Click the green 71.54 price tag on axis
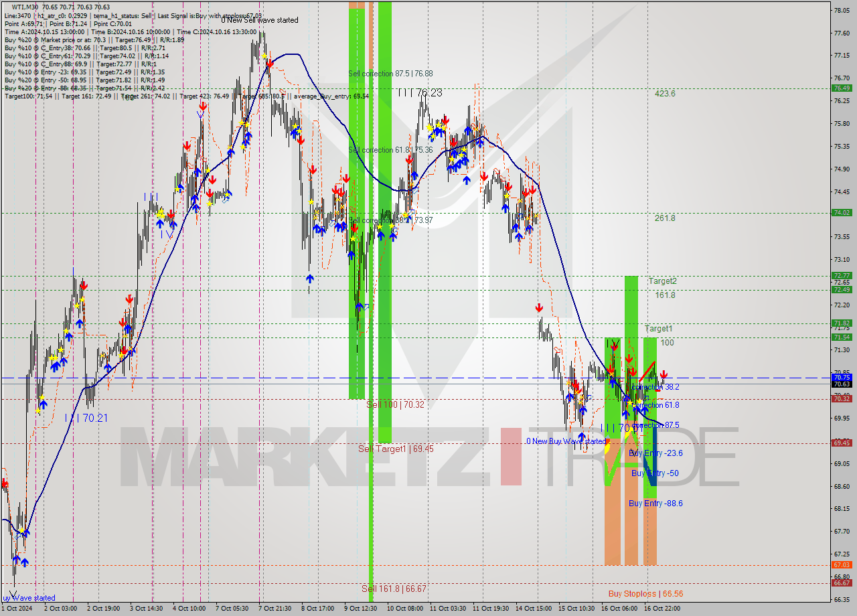This screenshot has height=616, width=857. (x=842, y=337)
